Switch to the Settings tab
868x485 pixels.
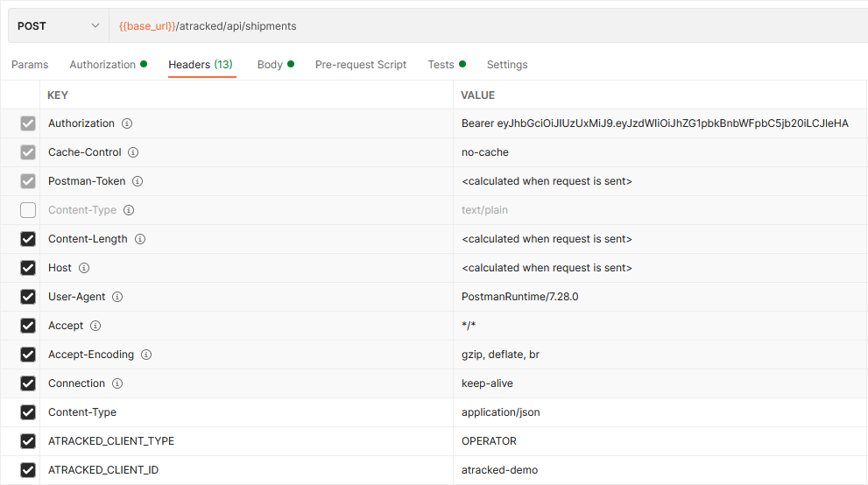[507, 65]
